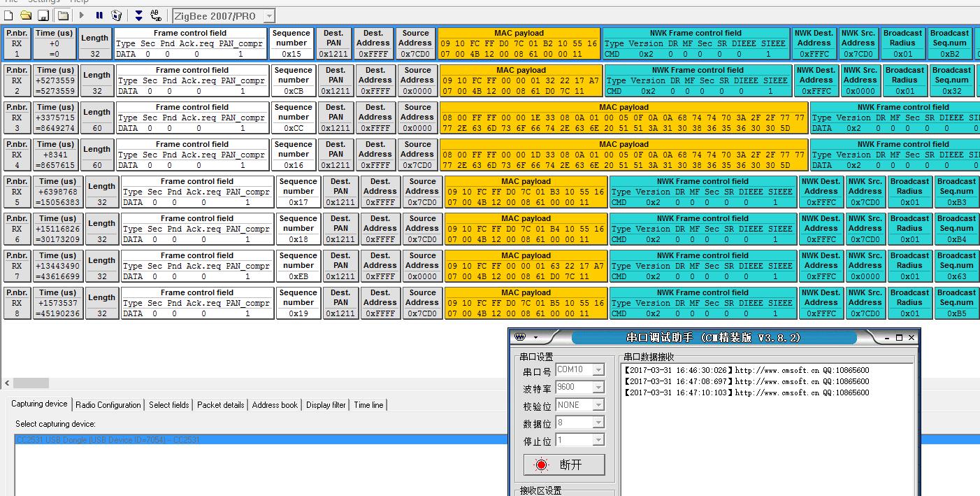Click the AB-ab field toggle icon

click(156, 15)
